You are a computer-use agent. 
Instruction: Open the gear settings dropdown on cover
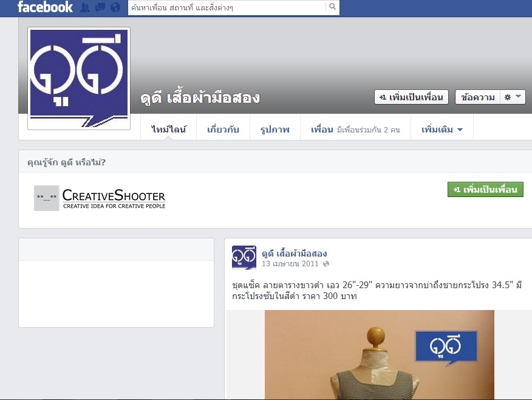coord(513,97)
